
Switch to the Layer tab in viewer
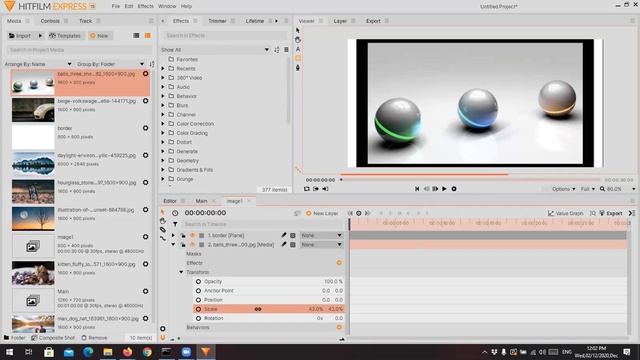[x=340, y=21]
